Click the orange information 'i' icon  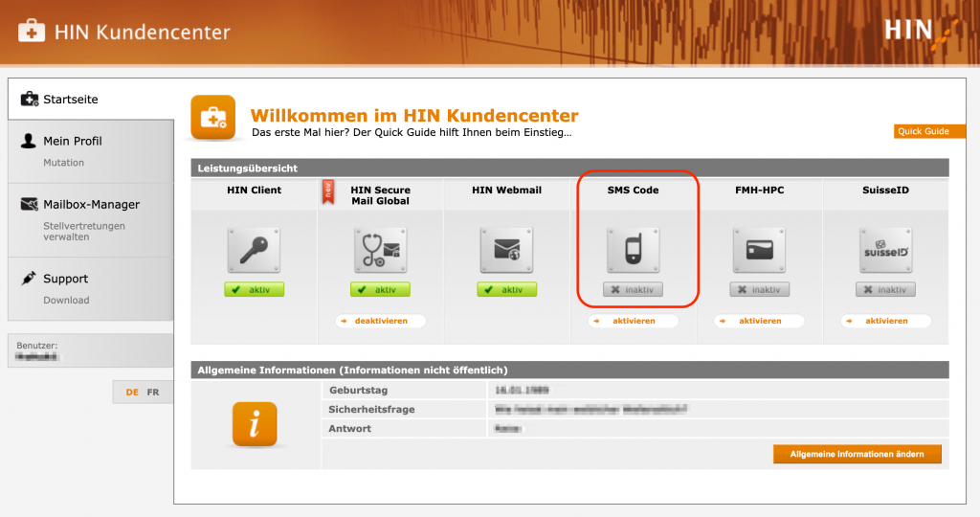[x=255, y=424]
